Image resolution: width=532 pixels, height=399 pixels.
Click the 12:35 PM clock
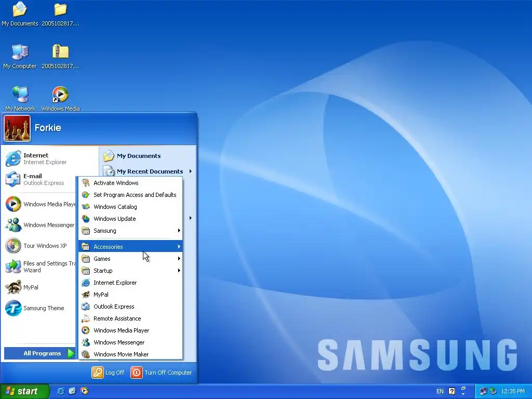tap(513, 391)
